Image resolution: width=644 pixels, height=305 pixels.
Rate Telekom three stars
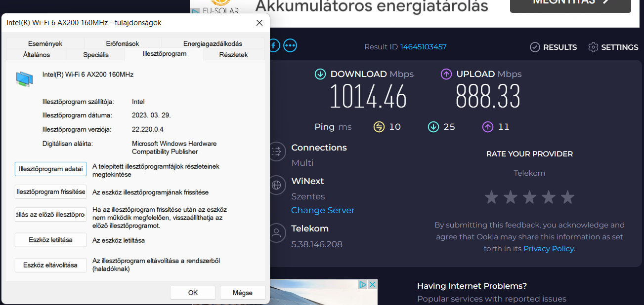tap(529, 197)
